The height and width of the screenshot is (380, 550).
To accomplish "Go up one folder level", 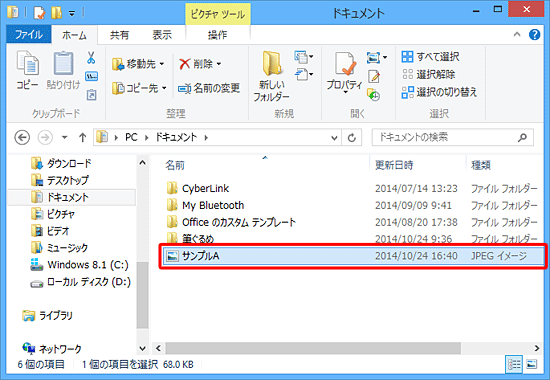I will pyautogui.click(x=82, y=137).
